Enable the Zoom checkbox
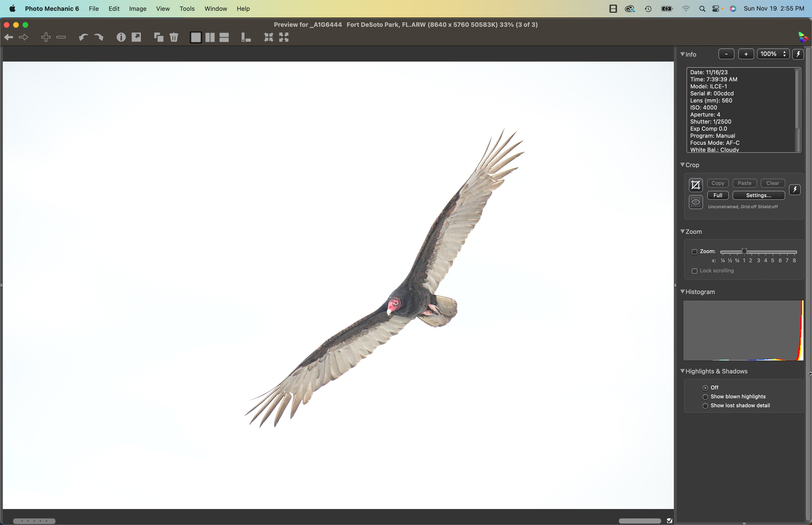 [695, 252]
